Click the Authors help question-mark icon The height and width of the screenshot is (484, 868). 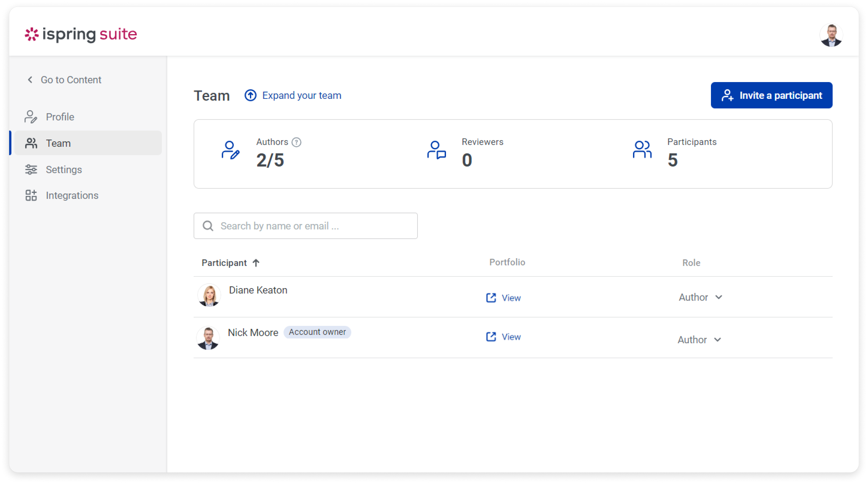[296, 142]
